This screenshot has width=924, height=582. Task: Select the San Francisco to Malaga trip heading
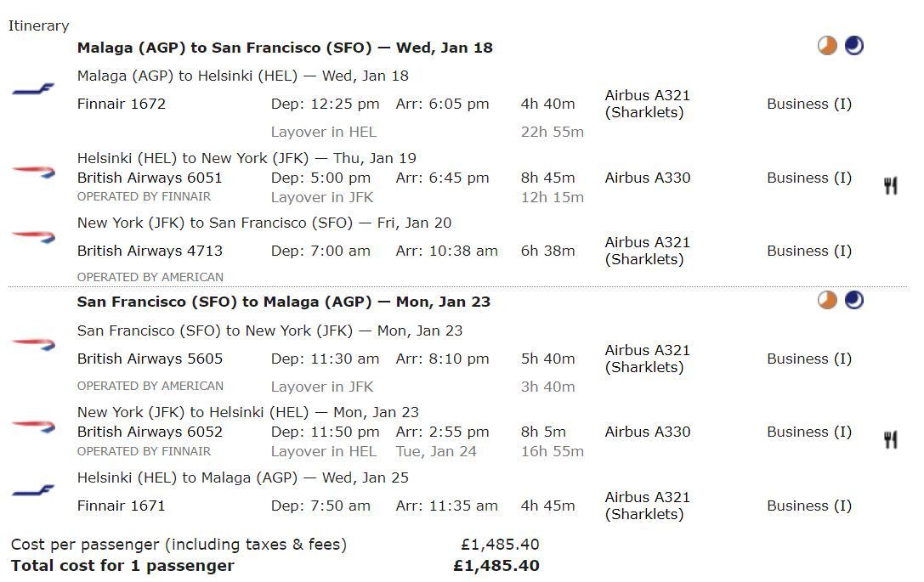click(x=283, y=302)
